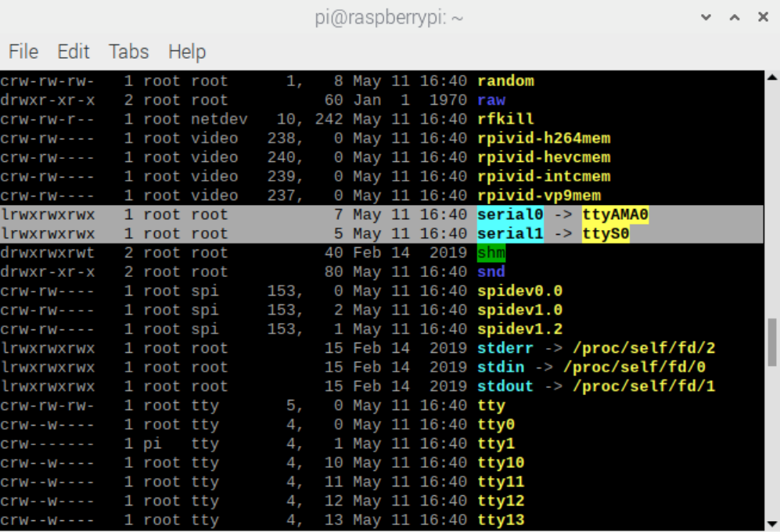Image resolution: width=780 pixels, height=532 pixels.
Task: Click the yellow ttyS0 link target
Action: [x=606, y=234]
